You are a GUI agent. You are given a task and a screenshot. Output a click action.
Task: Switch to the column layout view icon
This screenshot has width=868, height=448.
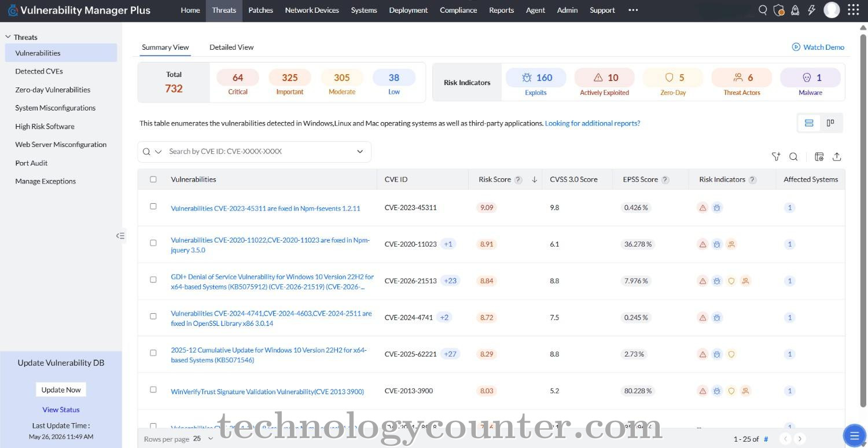tap(830, 123)
